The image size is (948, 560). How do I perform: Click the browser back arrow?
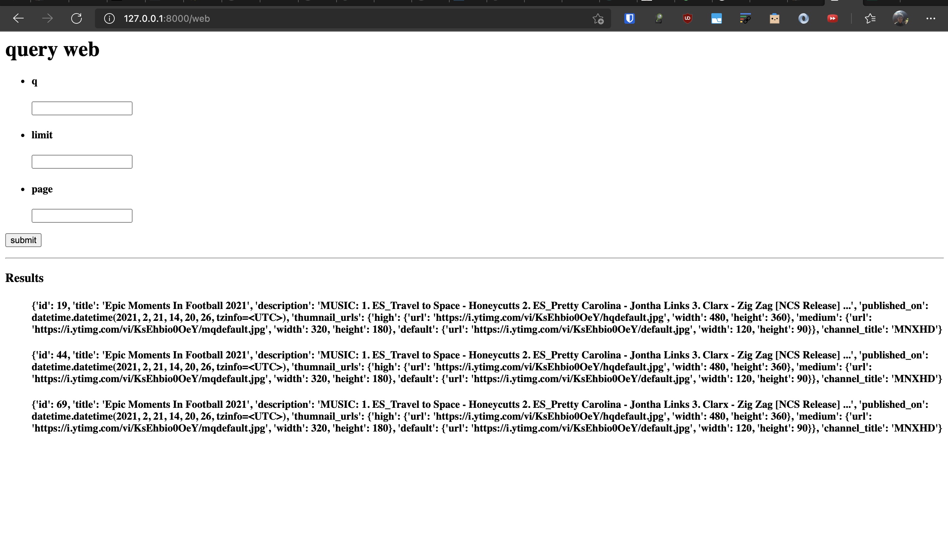click(18, 18)
